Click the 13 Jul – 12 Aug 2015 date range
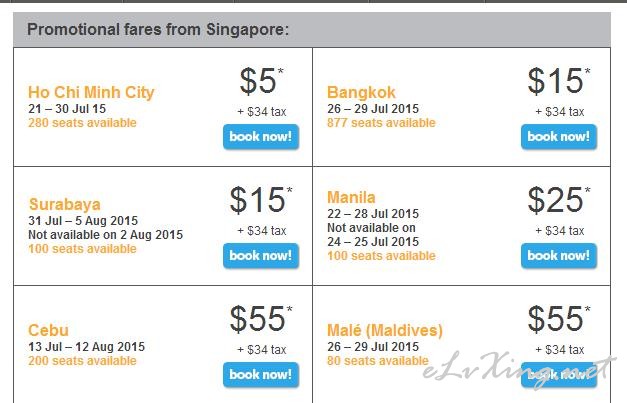 coord(86,347)
